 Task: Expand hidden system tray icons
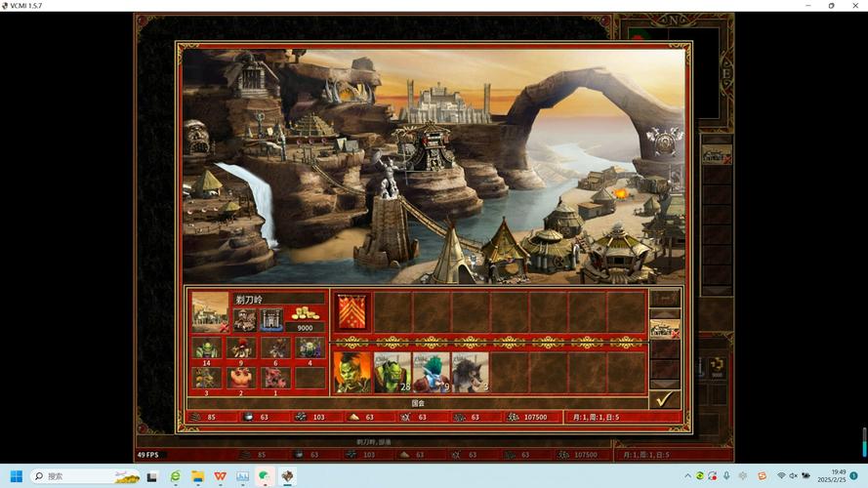(x=687, y=476)
